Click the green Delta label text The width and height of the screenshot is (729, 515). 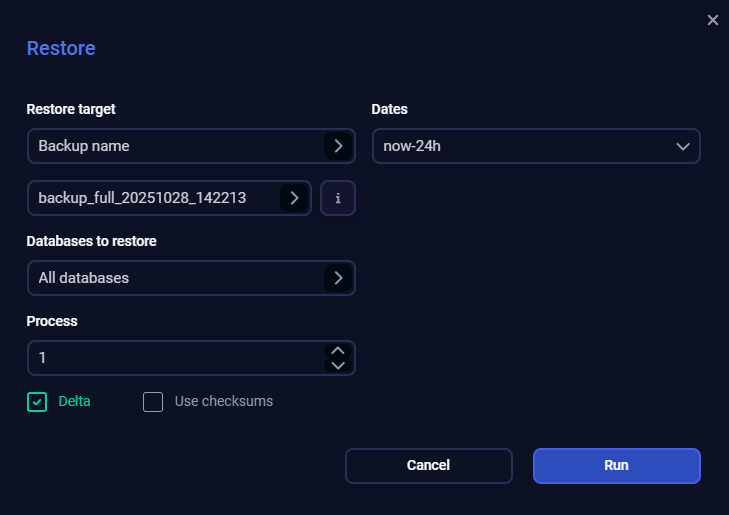coord(75,402)
